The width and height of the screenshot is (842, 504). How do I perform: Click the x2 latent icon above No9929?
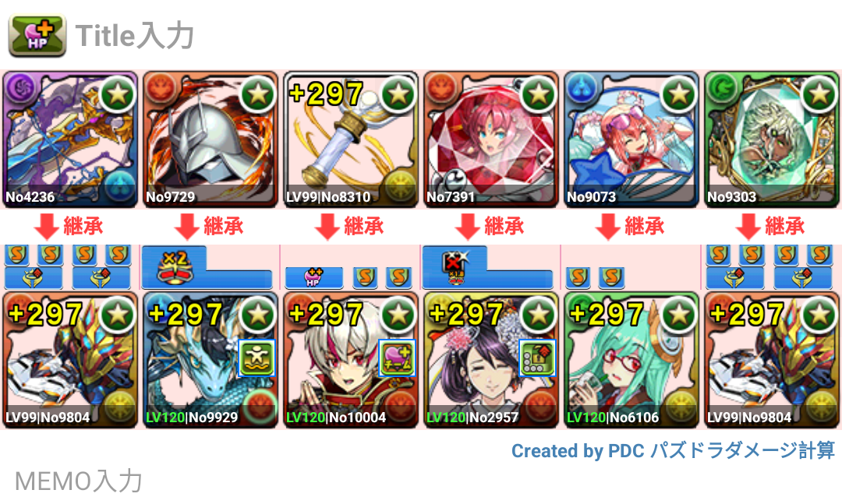tap(175, 266)
